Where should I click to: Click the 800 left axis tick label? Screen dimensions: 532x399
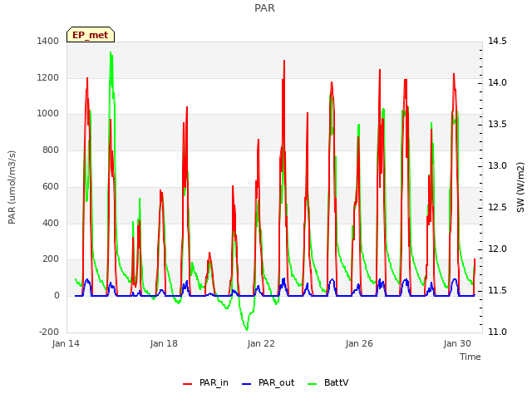point(51,150)
